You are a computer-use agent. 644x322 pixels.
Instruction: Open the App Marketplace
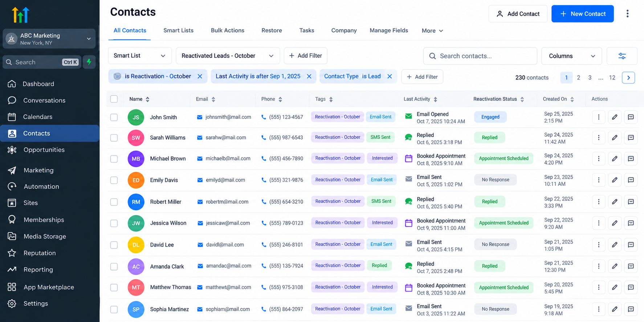pos(49,287)
